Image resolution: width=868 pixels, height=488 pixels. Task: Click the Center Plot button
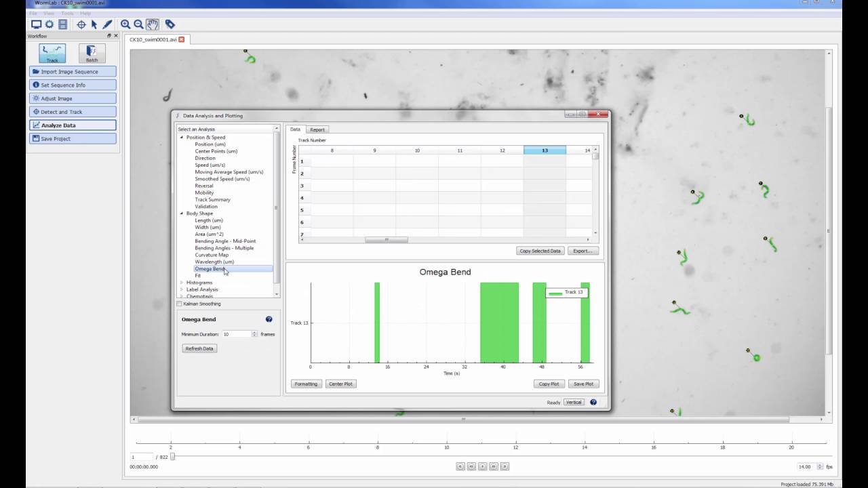pyautogui.click(x=340, y=384)
